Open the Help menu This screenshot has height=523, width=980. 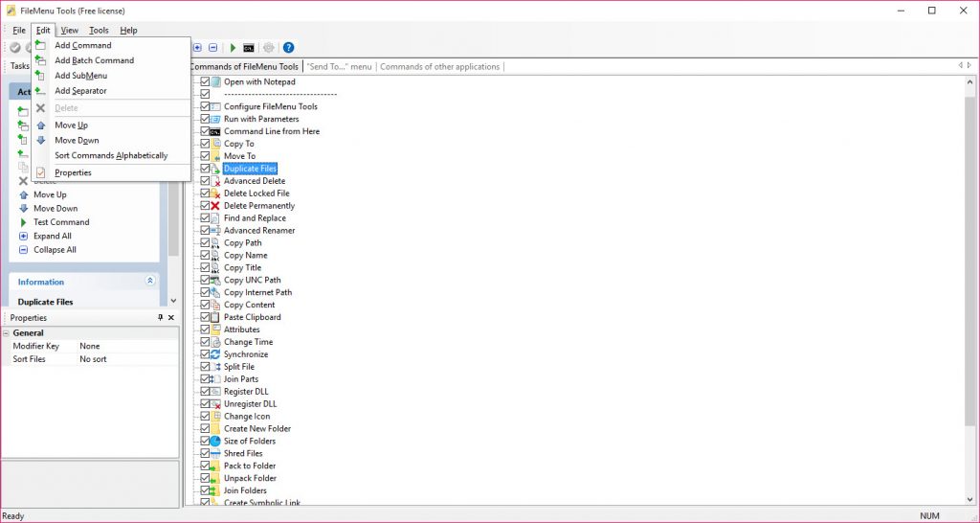[128, 30]
